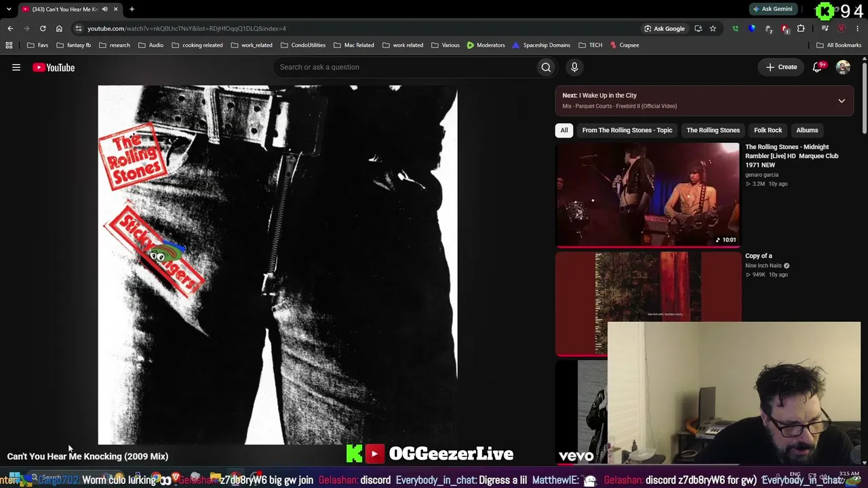868x488 pixels.
Task: Open the browser home page
Action: tap(59, 28)
